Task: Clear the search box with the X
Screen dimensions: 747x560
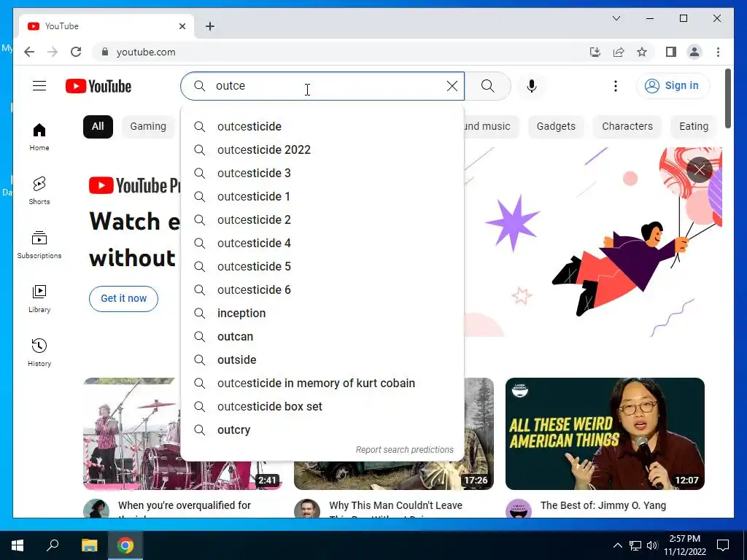Action: tap(452, 86)
